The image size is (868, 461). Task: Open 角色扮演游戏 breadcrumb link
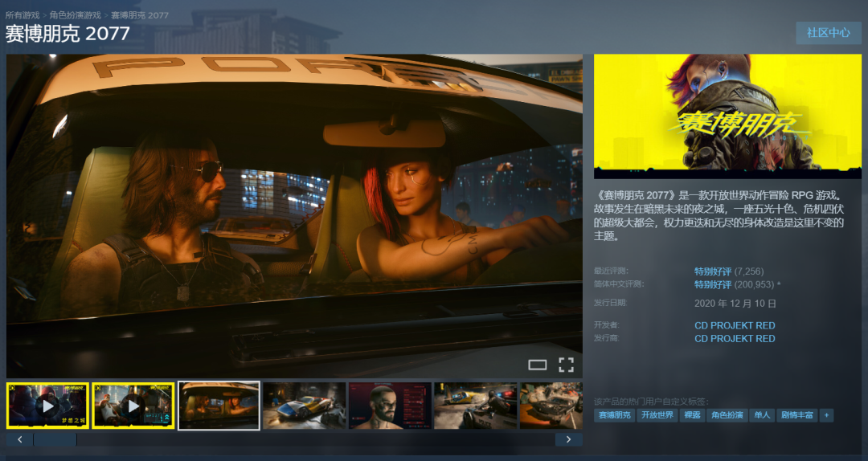[x=76, y=15]
